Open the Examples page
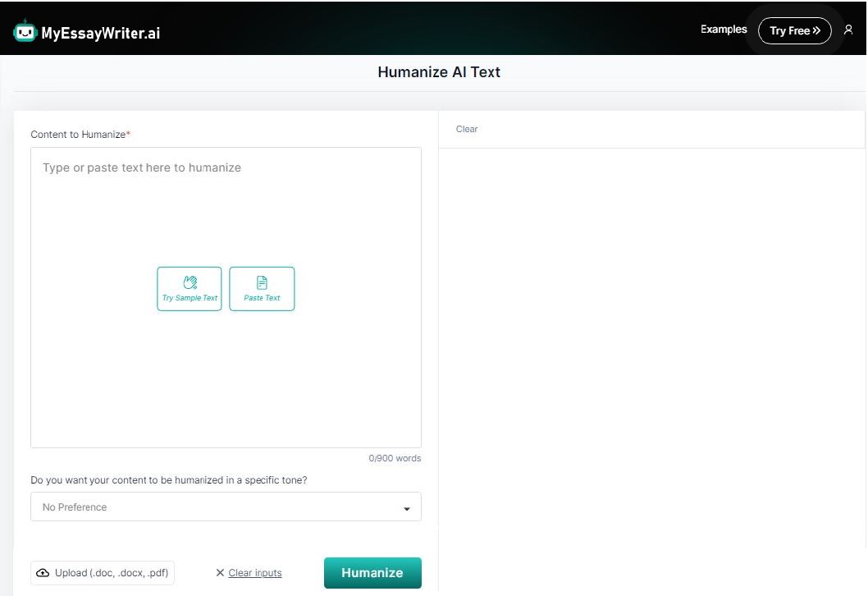Image resolution: width=868 pixels, height=596 pixels. click(x=724, y=30)
